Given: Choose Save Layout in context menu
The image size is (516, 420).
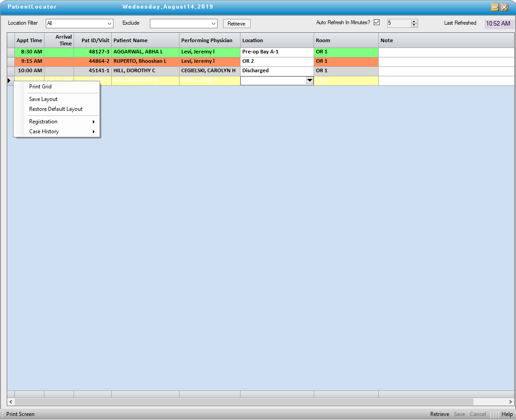Looking at the screenshot, I should [43, 99].
